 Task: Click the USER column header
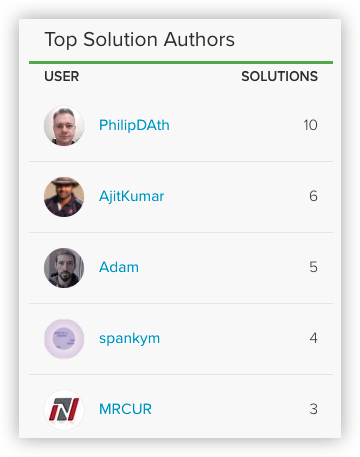pos(62,76)
